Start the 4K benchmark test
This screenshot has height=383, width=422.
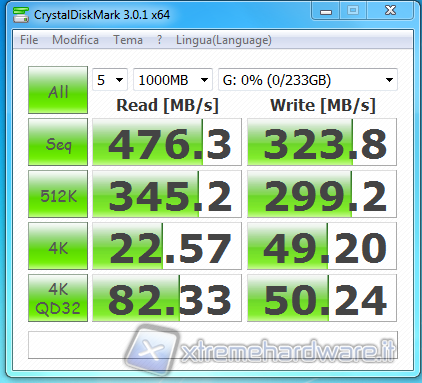pyautogui.click(x=58, y=246)
